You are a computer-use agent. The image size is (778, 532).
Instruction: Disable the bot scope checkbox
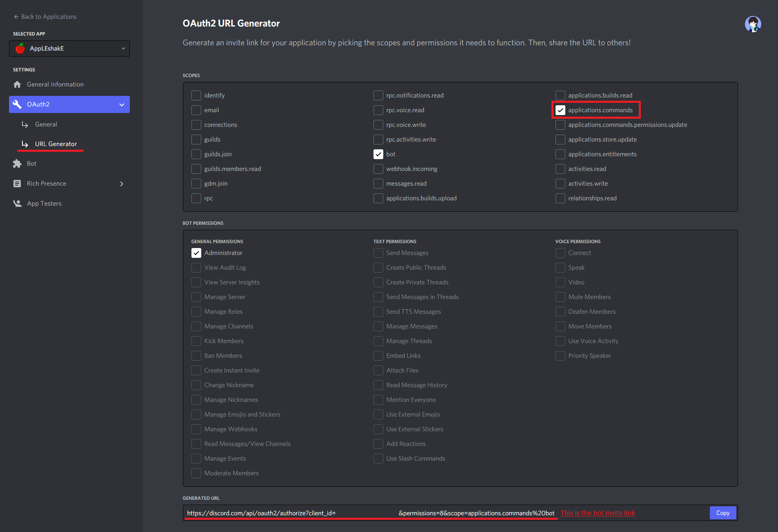tap(378, 154)
